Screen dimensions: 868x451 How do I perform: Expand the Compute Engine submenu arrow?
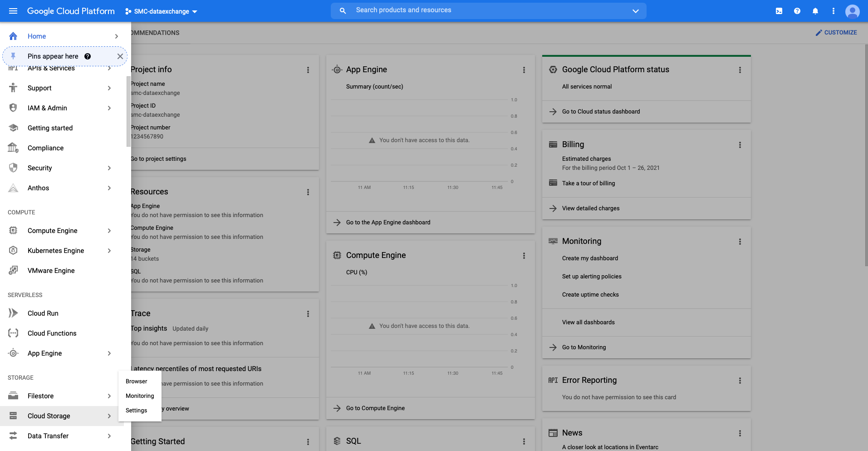109,231
